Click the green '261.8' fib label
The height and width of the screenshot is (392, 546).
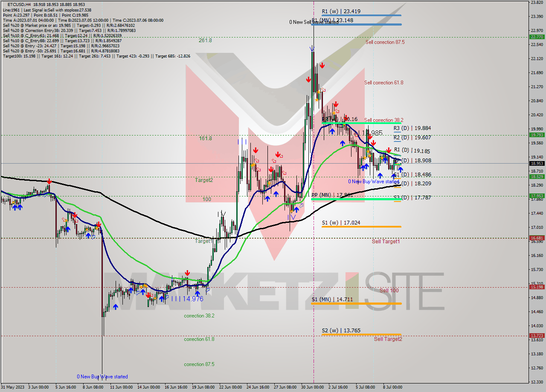[x=205, y=40]
